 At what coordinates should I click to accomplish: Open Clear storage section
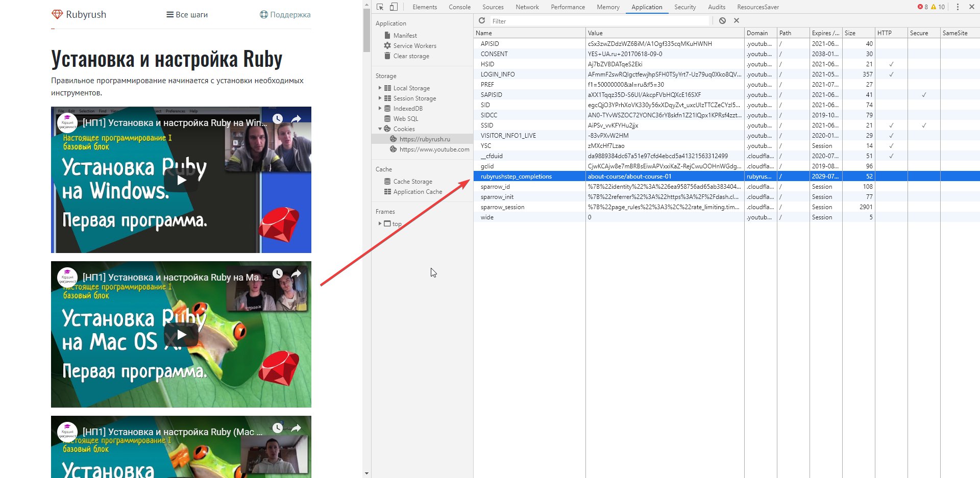click(x=411, y=56)
